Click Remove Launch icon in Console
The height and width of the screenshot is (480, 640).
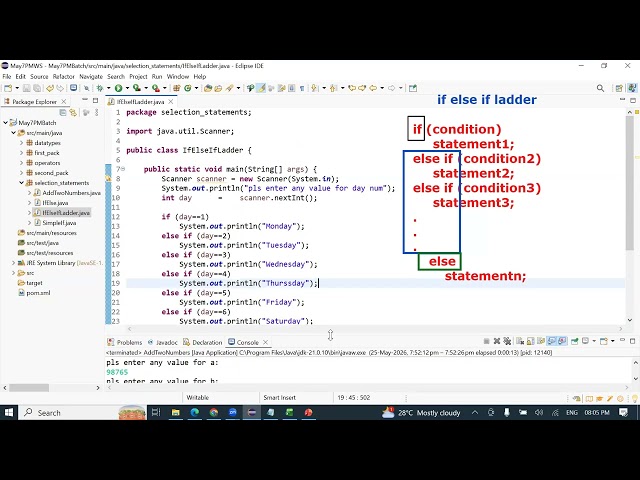click(497, 341)
